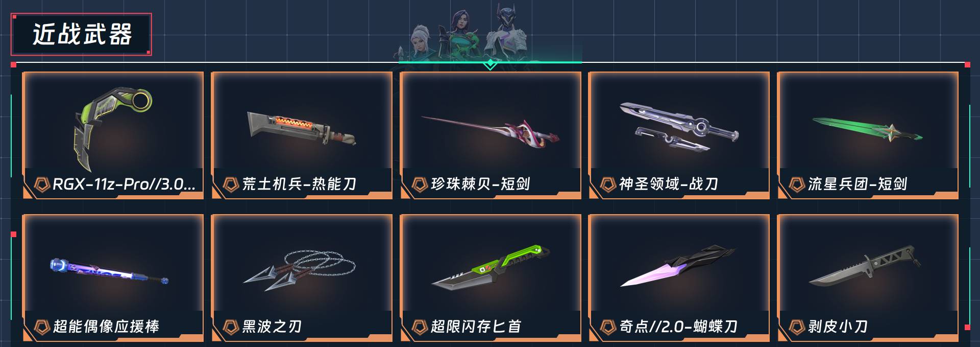Pick the 黑波之刃 chained blades image
Image resolution: width=980 pixels, height=347 pixels.
tap(299, 270)
